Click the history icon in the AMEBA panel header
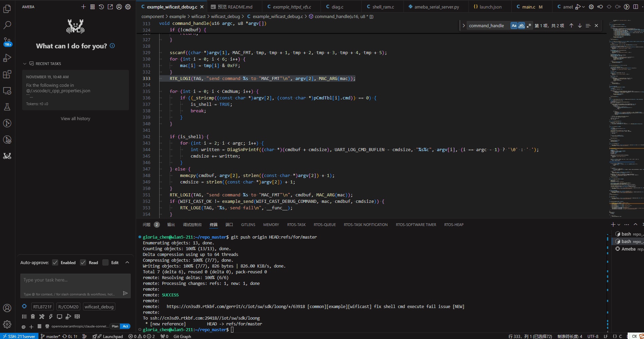Viewport: 644px width, 339px height. pyautogui.click(x=101, y=6)
